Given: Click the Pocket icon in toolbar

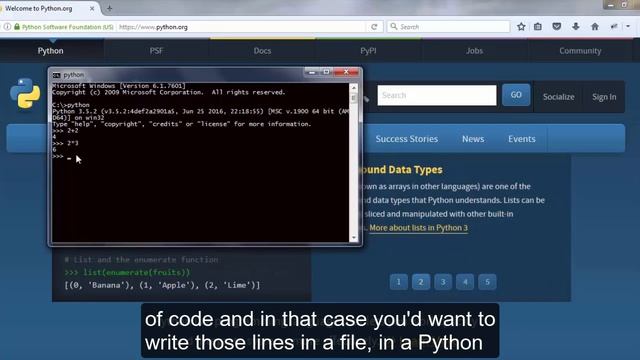Looking at the screenshot, I should 556,27.
